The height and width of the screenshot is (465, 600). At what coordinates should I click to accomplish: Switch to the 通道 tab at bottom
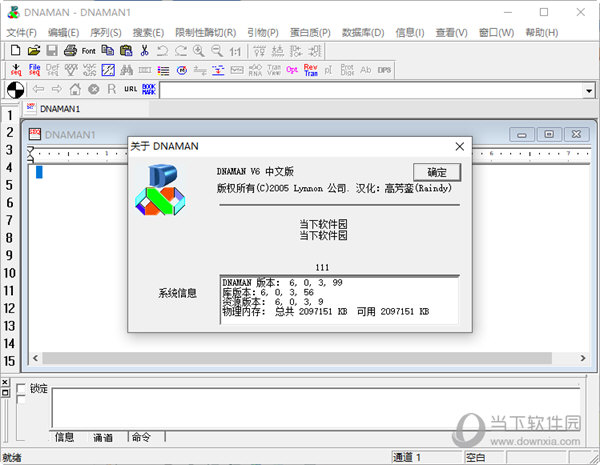point(103,437)
